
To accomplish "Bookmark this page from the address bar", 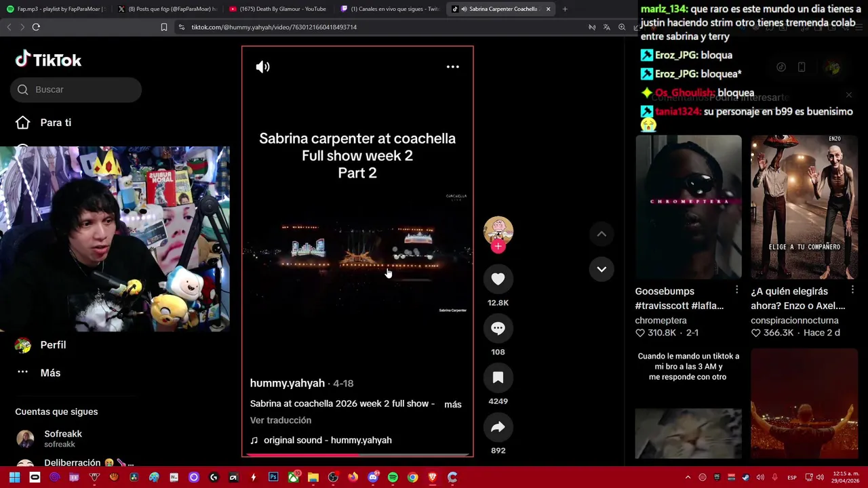I will [x=164, y=27].
